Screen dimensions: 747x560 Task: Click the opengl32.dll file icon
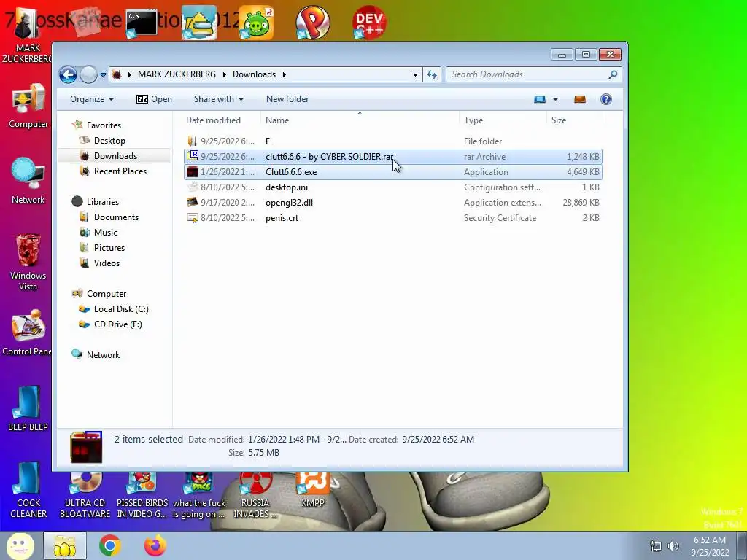193,202
